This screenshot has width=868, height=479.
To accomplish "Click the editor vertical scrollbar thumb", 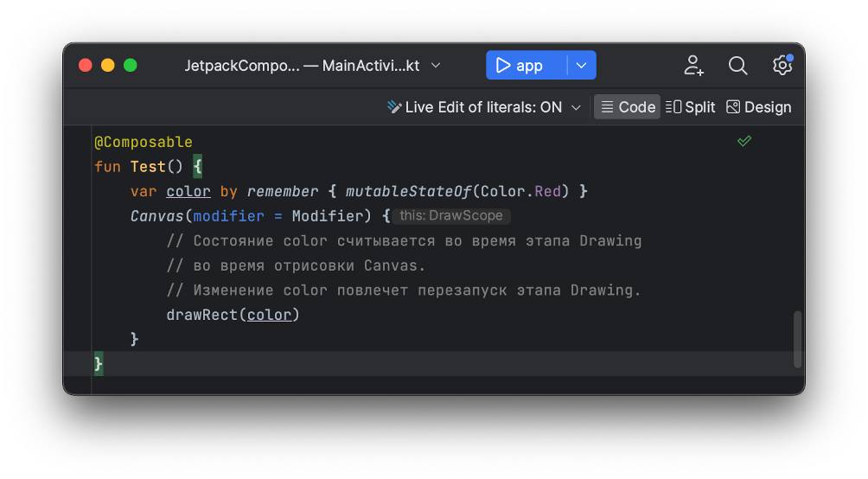I will coord(797,340).
